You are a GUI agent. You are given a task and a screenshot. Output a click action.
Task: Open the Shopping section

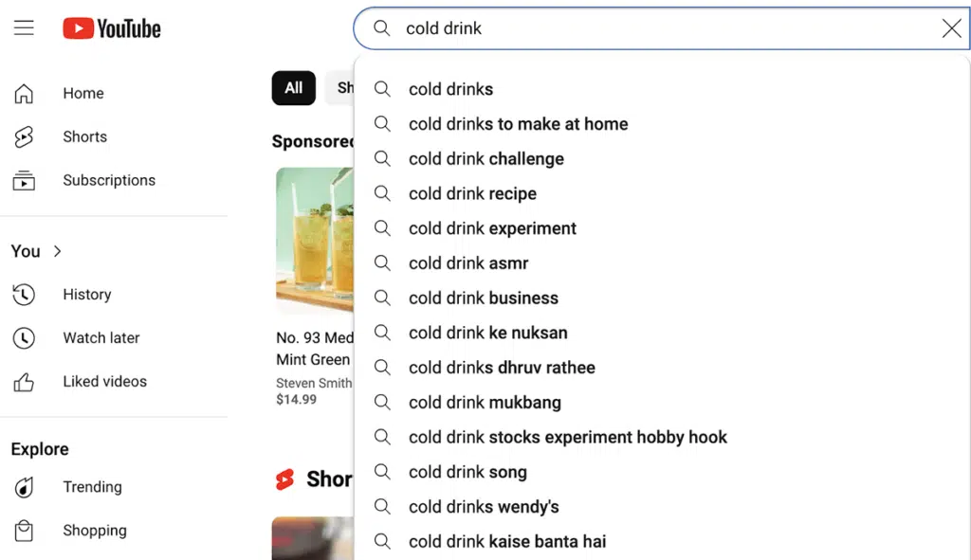click(x=95, y=531)
